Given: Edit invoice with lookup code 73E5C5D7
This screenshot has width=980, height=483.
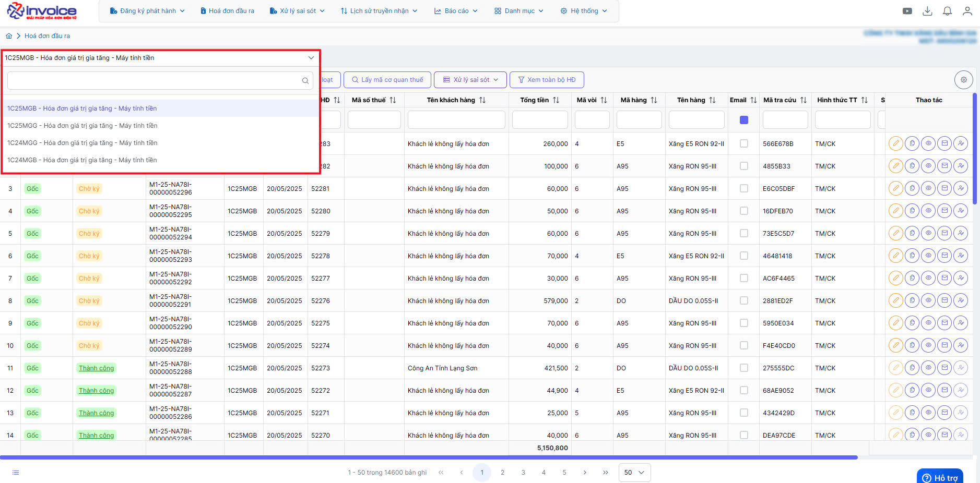Looking at the screenshot, I should [896, 233].
